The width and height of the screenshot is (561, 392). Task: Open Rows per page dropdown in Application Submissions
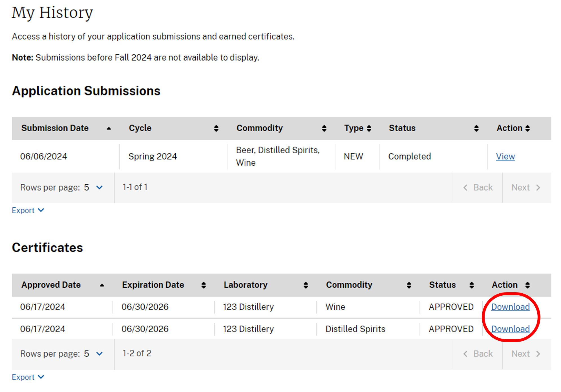pos(93,187)
